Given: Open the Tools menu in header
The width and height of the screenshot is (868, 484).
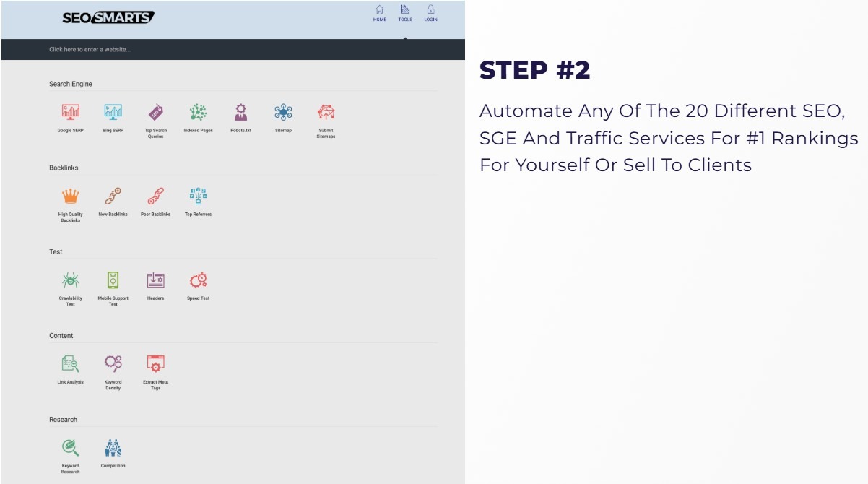Looking at the screenshot, I should coord(405,13).
